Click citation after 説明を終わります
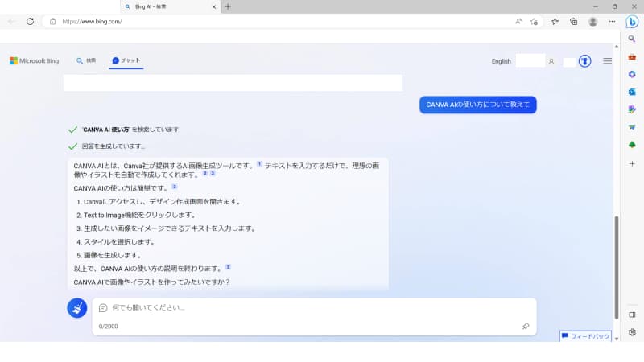Screen dimensions: 644x362 coord(228,267)
